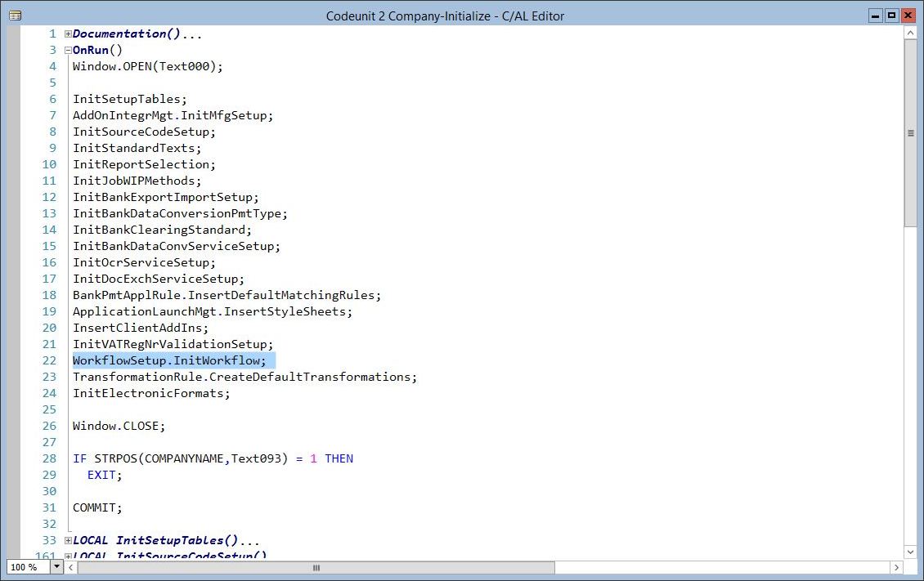
Task: Click the vertical scrollbar thumb
Action: coord(910,133)
